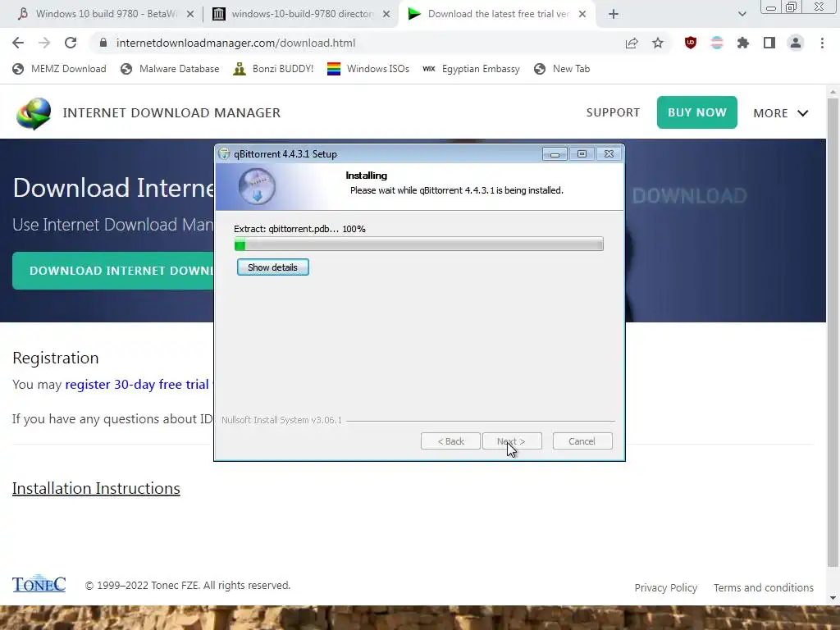Switch to windows-10-build-9780 directory tab

coord(301,14)
